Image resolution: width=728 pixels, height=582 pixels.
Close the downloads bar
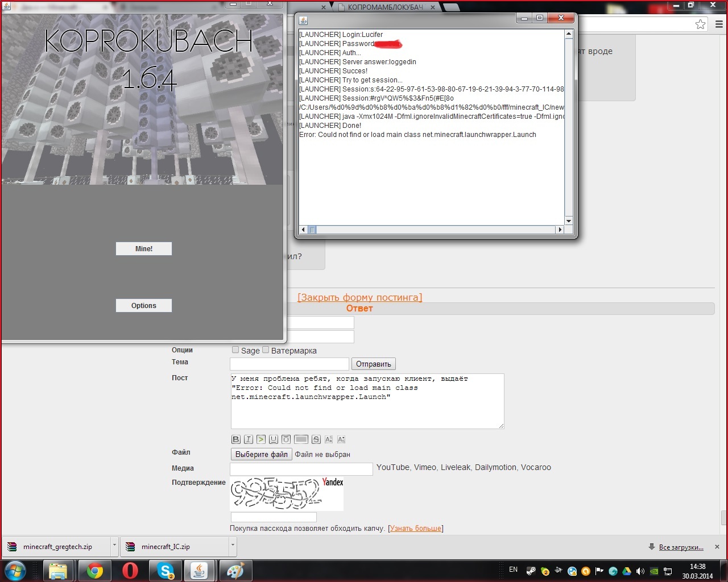tap(717, 547)
